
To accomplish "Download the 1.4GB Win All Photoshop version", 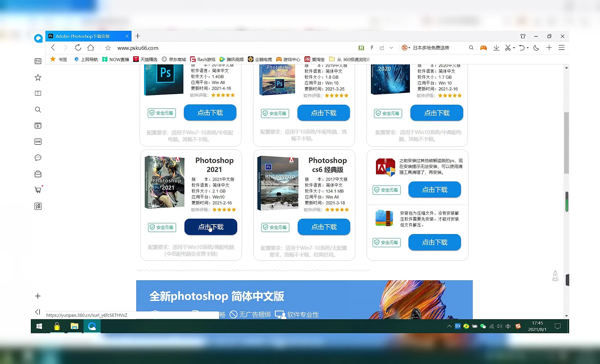I will coord(210,113).
